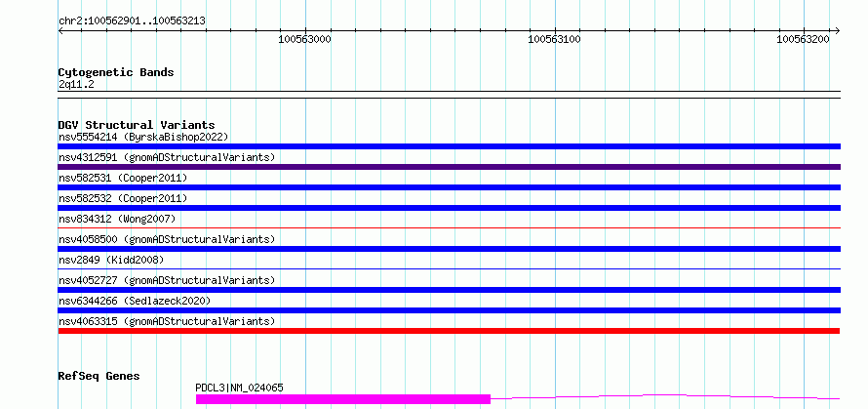Click the blue bar under nsv6344266
The height and width of the screenshot is (409, 868).
pyautogui.click(x=449, y=310)
